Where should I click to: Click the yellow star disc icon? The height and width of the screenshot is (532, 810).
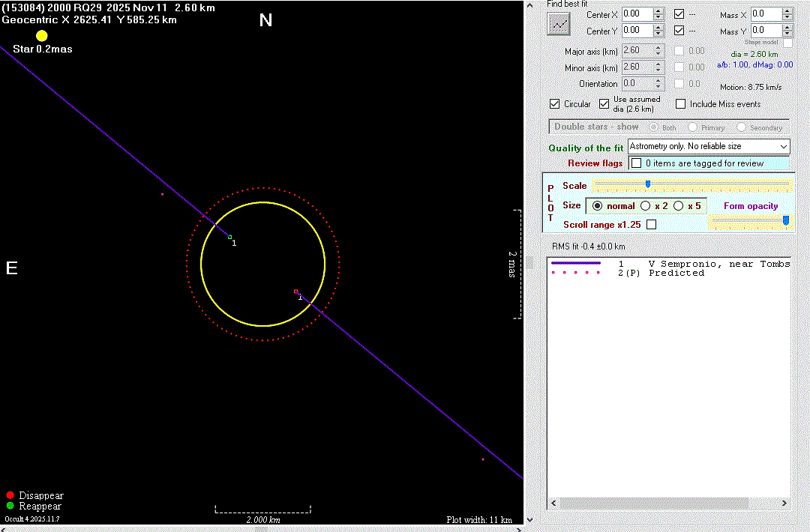point(42,36)
